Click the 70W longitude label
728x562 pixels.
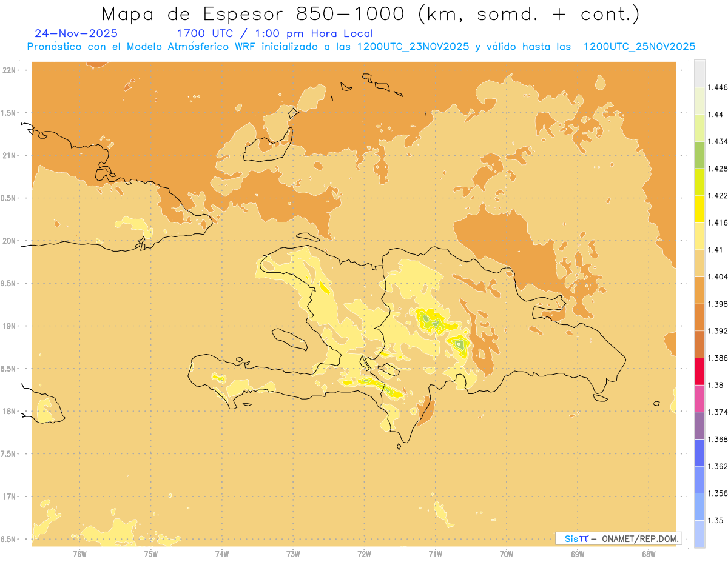(506, 555)
